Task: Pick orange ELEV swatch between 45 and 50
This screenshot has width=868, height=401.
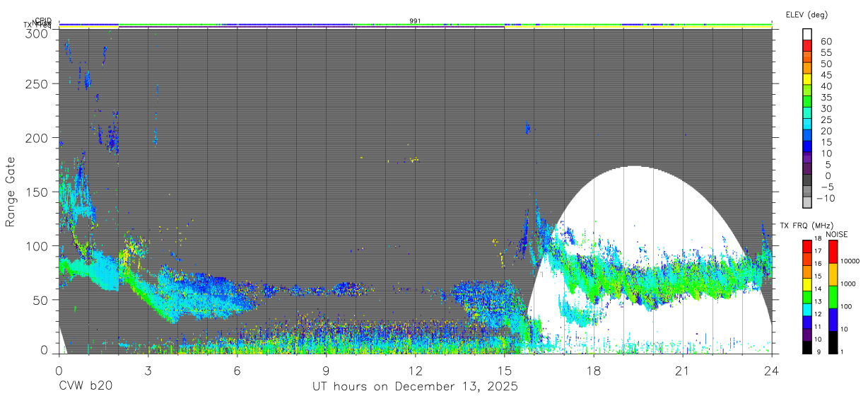Action: [x=807, y=68]
